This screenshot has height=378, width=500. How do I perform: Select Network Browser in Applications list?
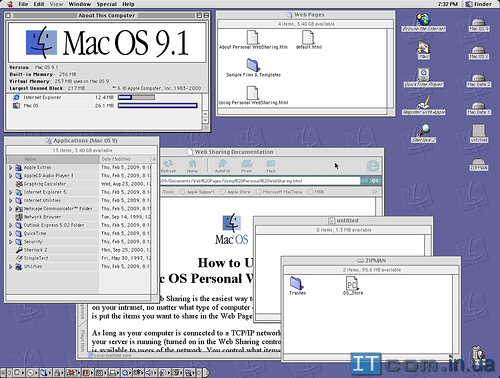tap(38, 217)
